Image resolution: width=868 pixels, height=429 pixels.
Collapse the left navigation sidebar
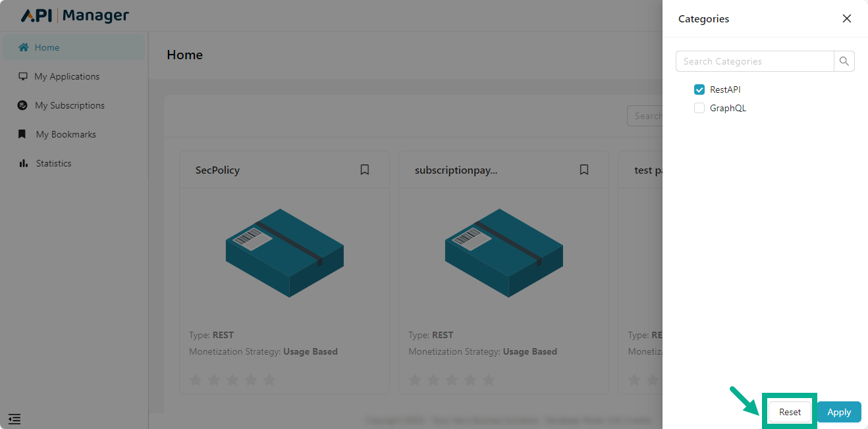(x=14, y=419)
